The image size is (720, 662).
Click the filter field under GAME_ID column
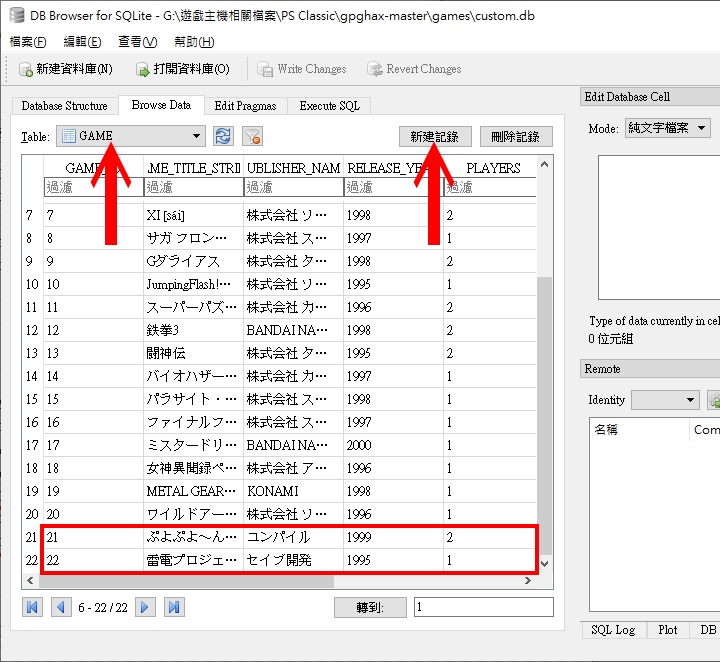tap(94, 187)
